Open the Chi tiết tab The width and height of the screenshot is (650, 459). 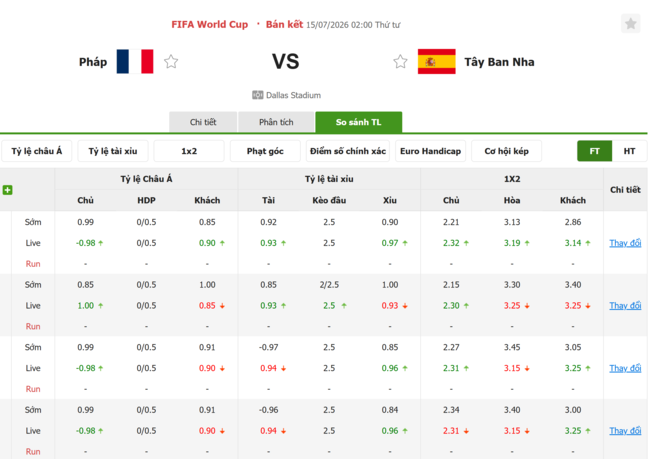[203, 122]
